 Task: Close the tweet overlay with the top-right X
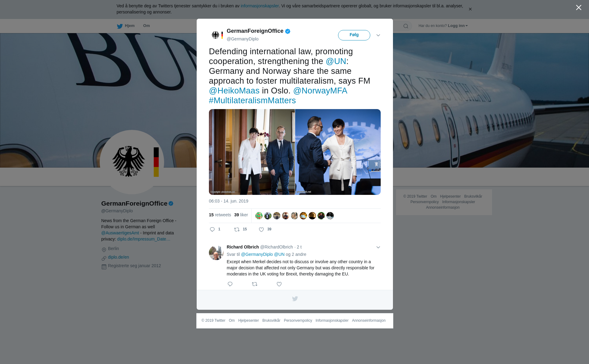pyautogui.click(x=579, y=8)
